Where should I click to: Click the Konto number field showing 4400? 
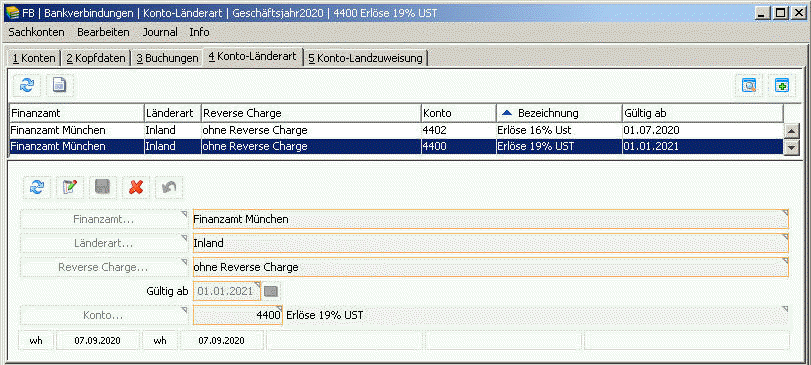(x=238, y=315)
